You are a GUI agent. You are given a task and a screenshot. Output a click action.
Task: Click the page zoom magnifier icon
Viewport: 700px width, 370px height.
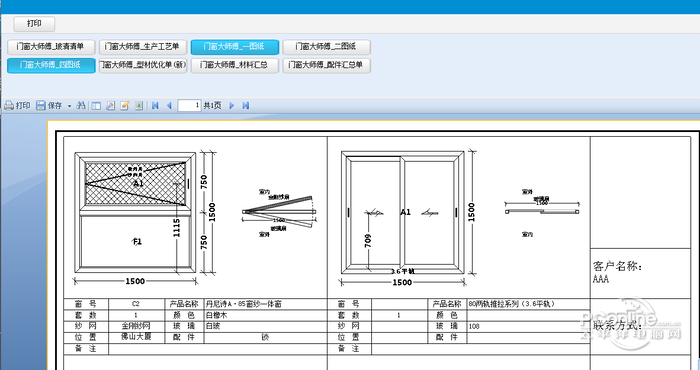(x=111, y=106)
